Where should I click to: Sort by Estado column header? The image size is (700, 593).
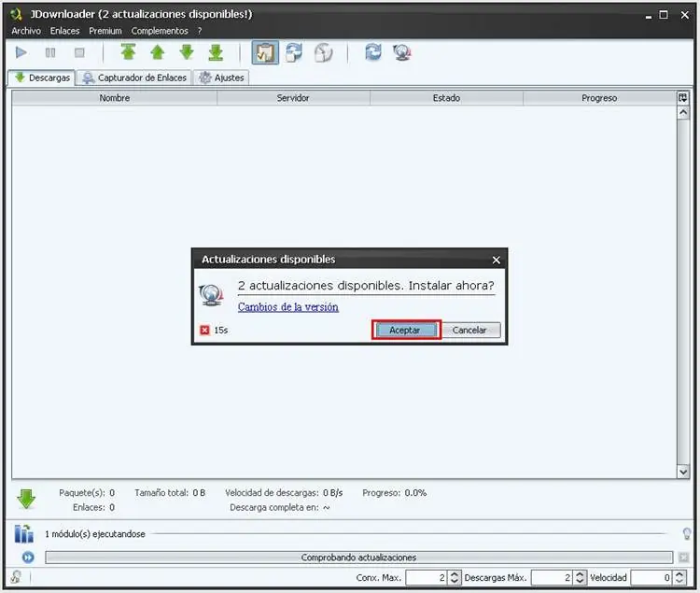point(446,98)
